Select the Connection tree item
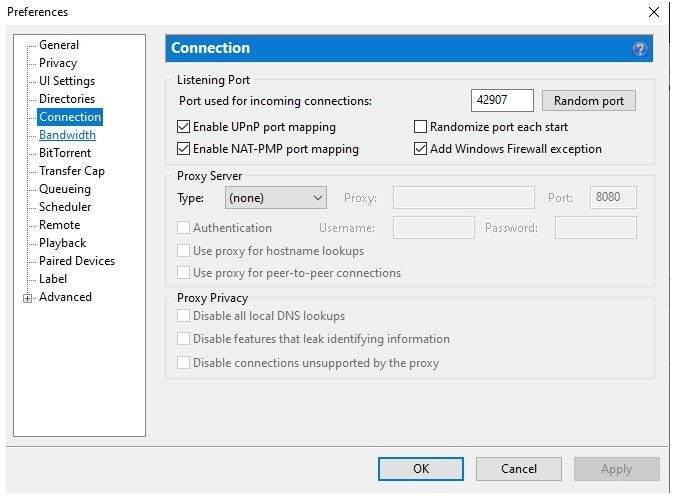The image size is (675, 496). tap(70, 117)
